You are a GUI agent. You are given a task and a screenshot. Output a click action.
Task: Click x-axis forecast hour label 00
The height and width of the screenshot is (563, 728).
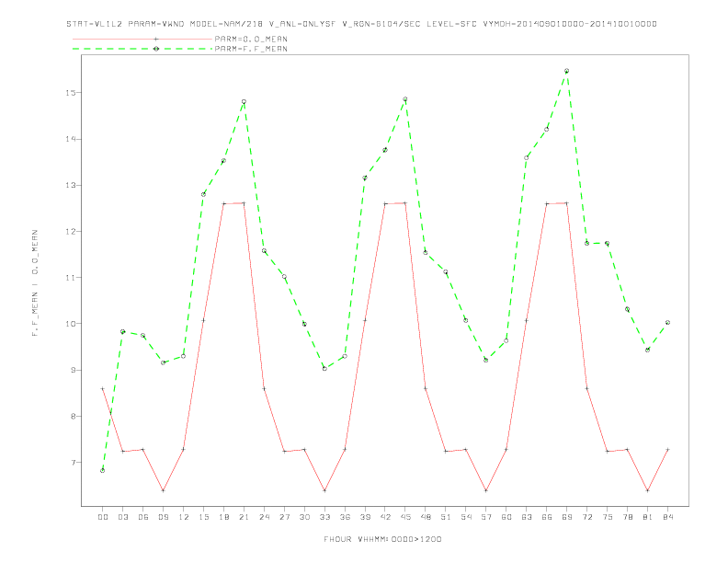coord(103,517)
